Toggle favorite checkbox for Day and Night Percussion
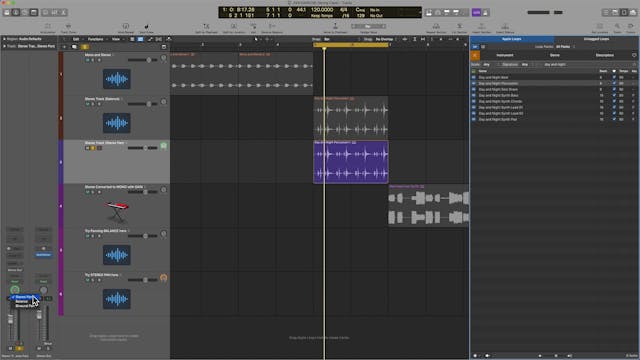The image size is (640, 360). (x=614, y=83)
